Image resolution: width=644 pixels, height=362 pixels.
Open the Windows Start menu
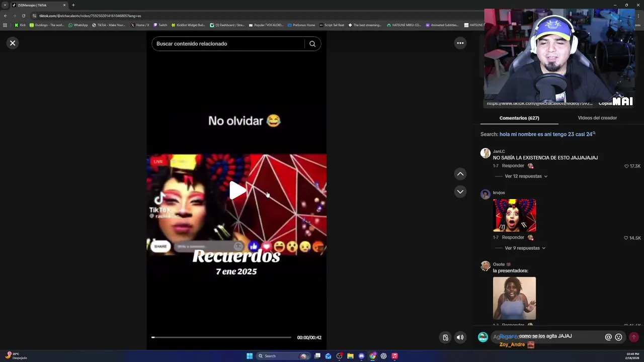[250, 356]
